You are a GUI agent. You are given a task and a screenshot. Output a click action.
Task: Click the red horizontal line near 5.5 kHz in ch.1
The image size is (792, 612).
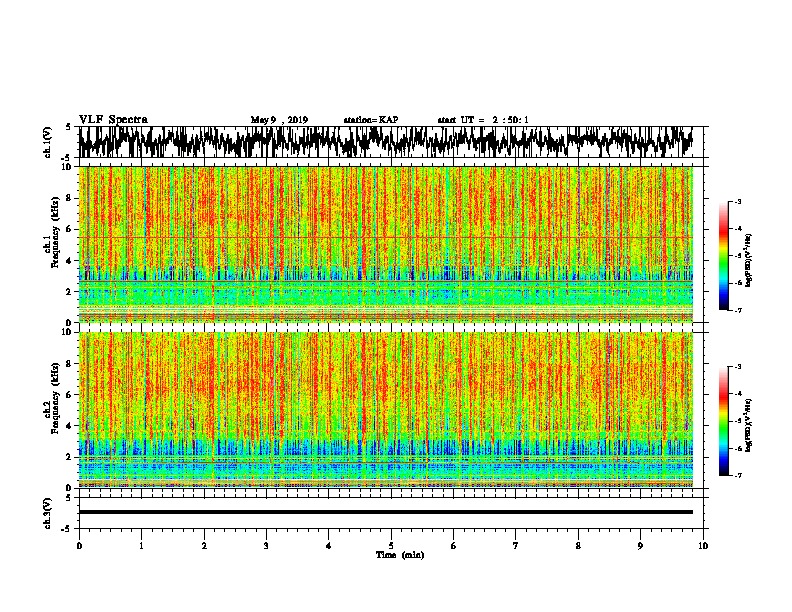[385, 237]
